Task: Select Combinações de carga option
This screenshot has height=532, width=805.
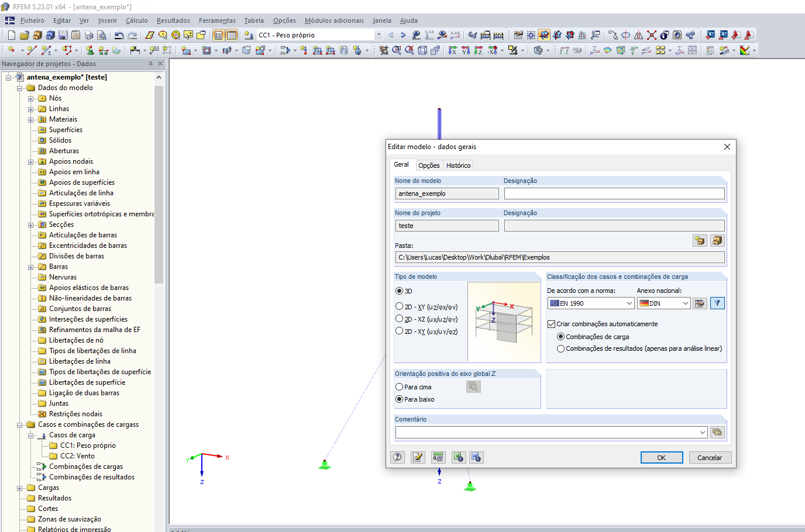Action: (x=561, y=337)
